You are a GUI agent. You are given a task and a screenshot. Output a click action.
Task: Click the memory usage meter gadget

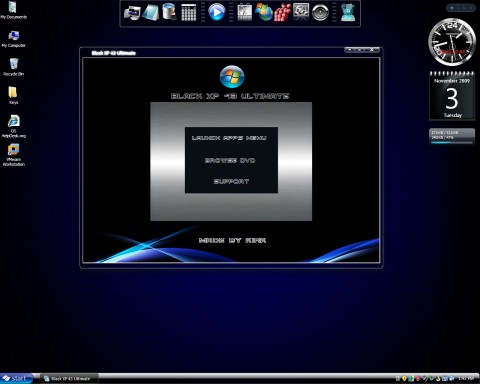452,137
